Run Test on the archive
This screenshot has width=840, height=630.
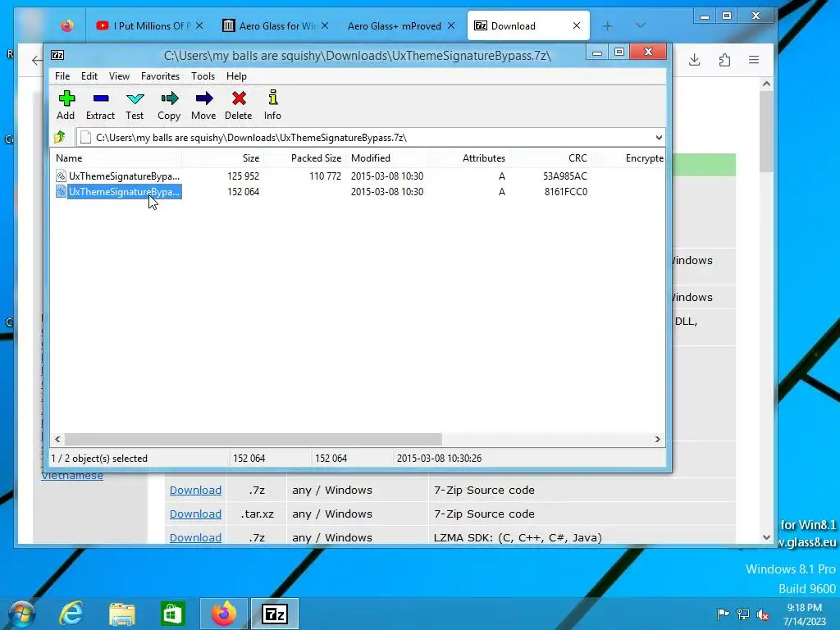[135, 105]
